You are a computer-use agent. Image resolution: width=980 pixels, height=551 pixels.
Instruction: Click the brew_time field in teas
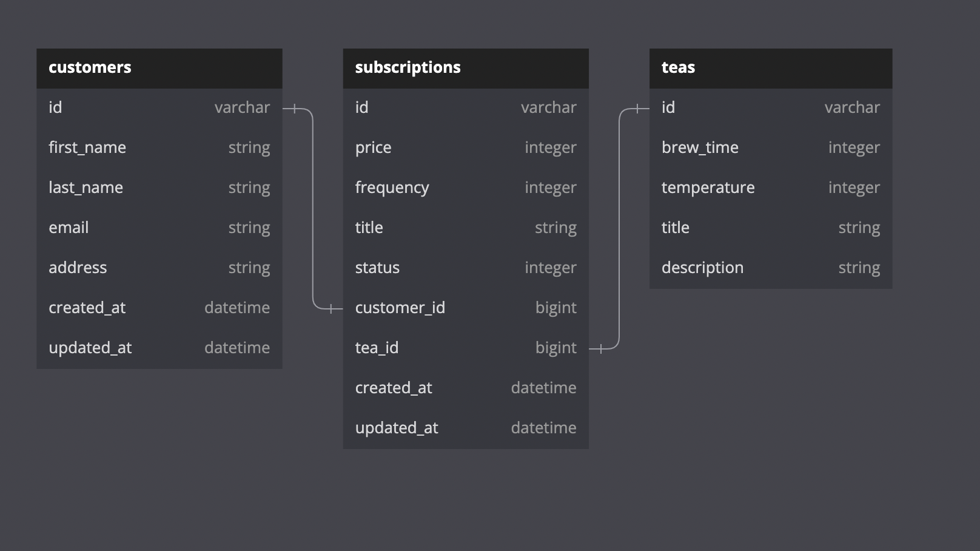771,147
